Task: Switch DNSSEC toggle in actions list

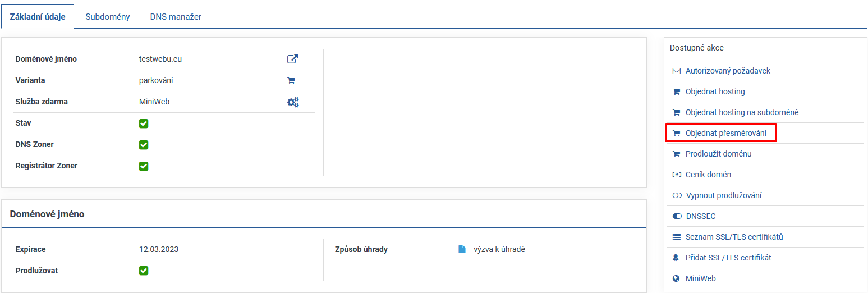Action: pyautogui.click(x=677, y=216)
